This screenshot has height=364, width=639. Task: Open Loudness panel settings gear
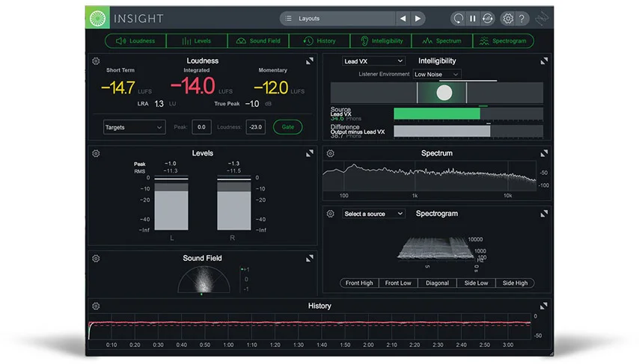point(96,61)
